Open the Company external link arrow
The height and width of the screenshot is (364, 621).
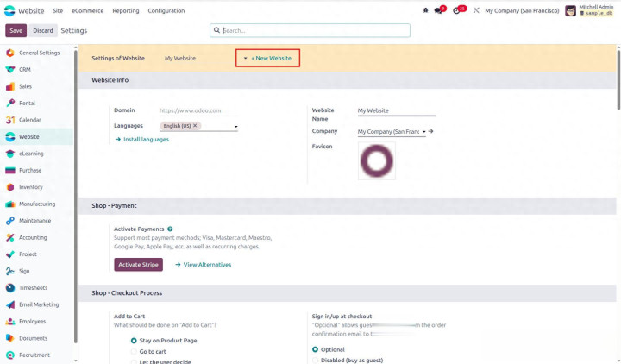click(431, 131)
